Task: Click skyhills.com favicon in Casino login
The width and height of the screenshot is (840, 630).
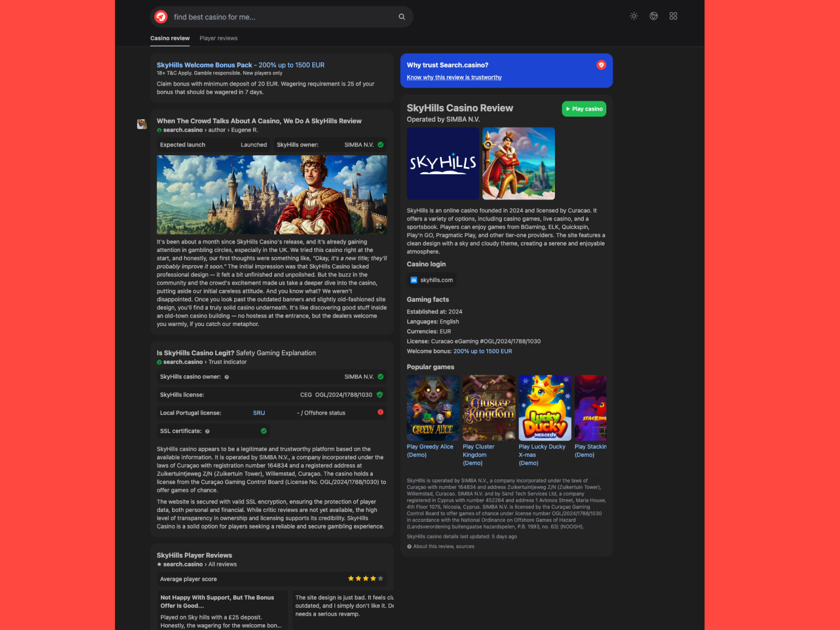Action: tap(414, 280)
